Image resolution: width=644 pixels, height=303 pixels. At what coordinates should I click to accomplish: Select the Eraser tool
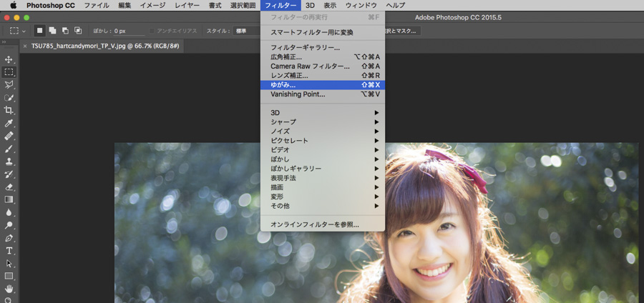[x=9, y=187]
